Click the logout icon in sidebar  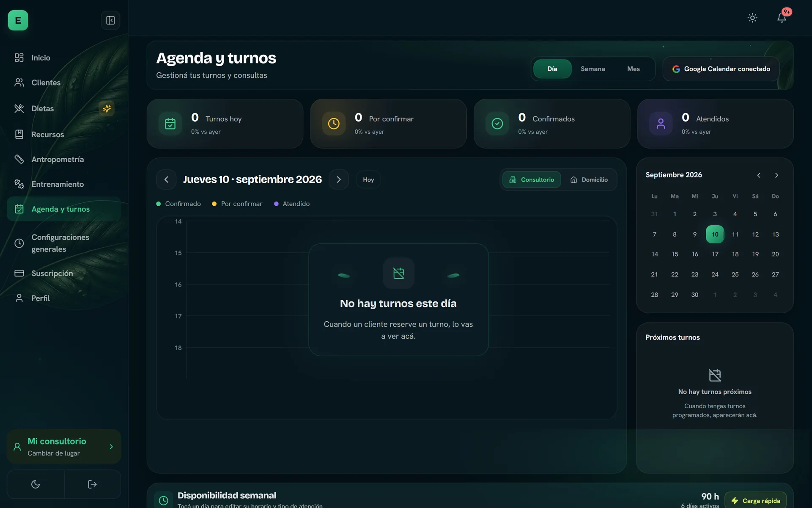(92, 484)
